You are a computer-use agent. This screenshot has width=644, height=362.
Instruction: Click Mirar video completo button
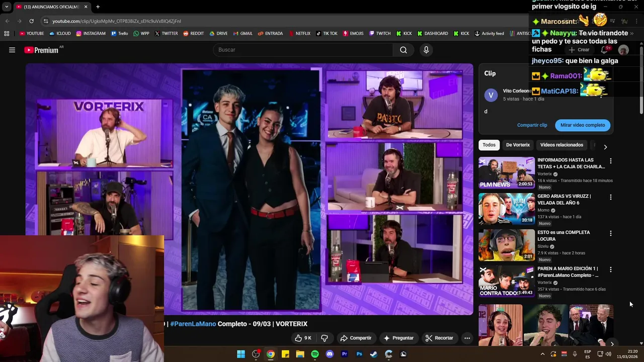(x=583, y=125)
